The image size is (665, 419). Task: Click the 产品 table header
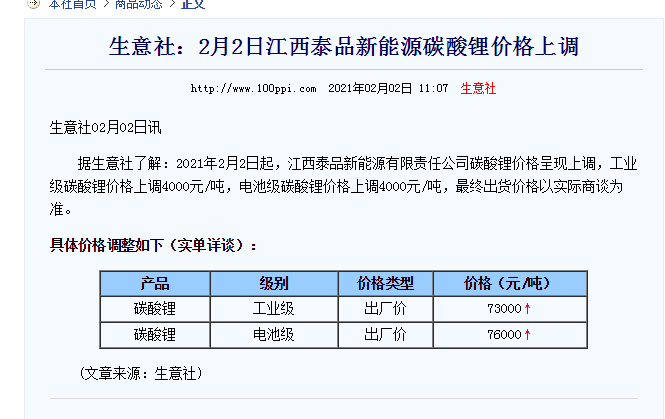coord(155,283)
